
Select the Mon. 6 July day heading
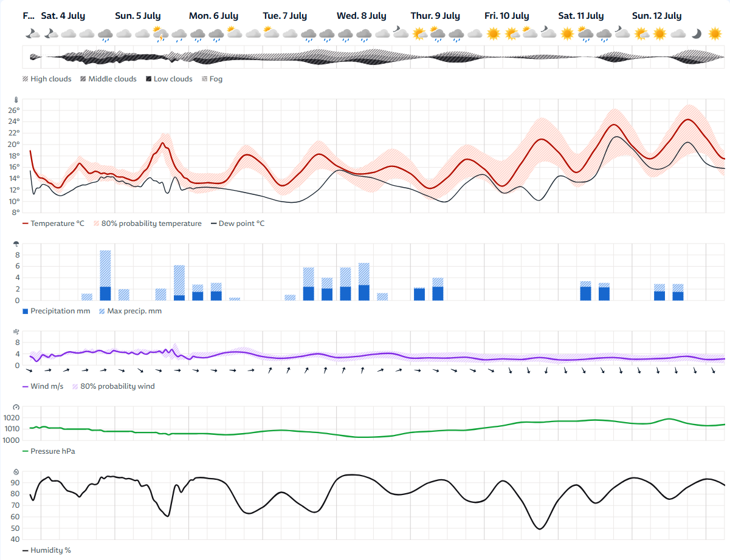[213, 16]
